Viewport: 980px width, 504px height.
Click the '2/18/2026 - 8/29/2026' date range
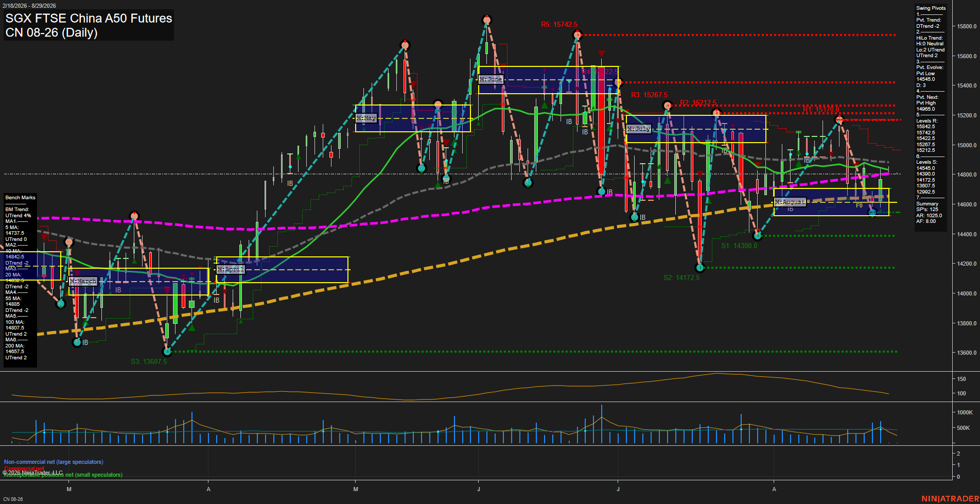[x=29, y=6]
